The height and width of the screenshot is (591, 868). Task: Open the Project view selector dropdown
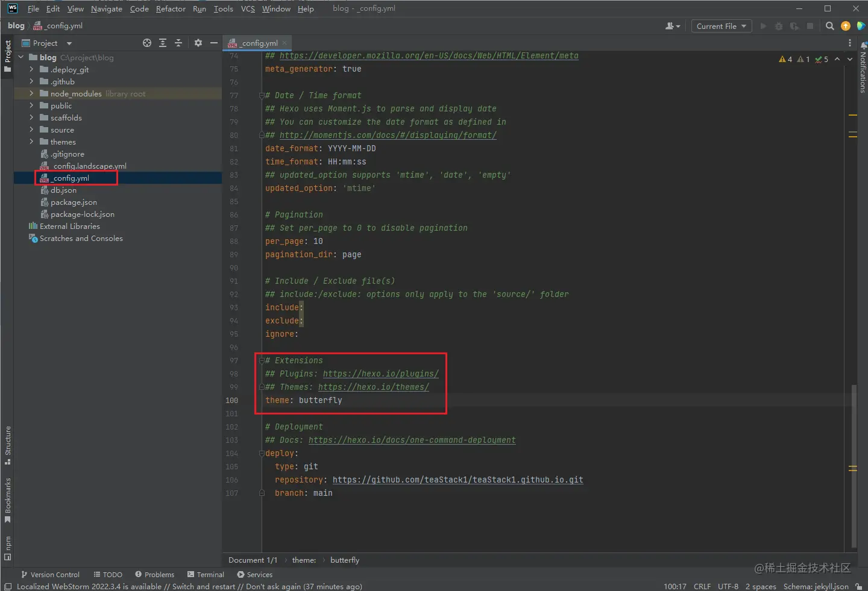(47, 43)
